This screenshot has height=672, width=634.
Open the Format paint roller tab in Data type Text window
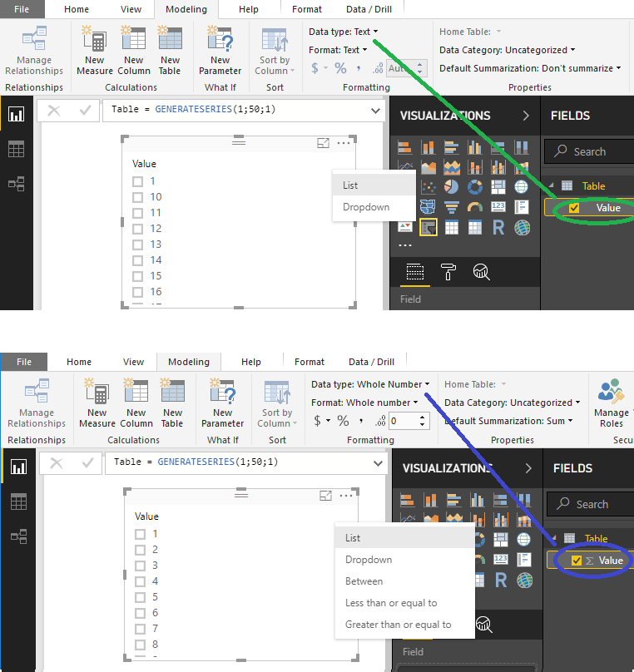pos(448,272)
